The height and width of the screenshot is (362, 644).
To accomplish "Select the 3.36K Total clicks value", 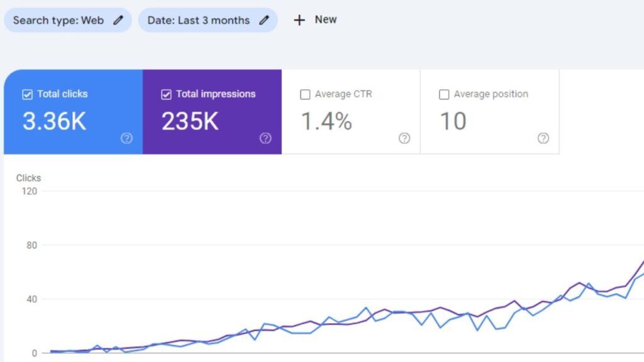I will (x=54, y=121).
